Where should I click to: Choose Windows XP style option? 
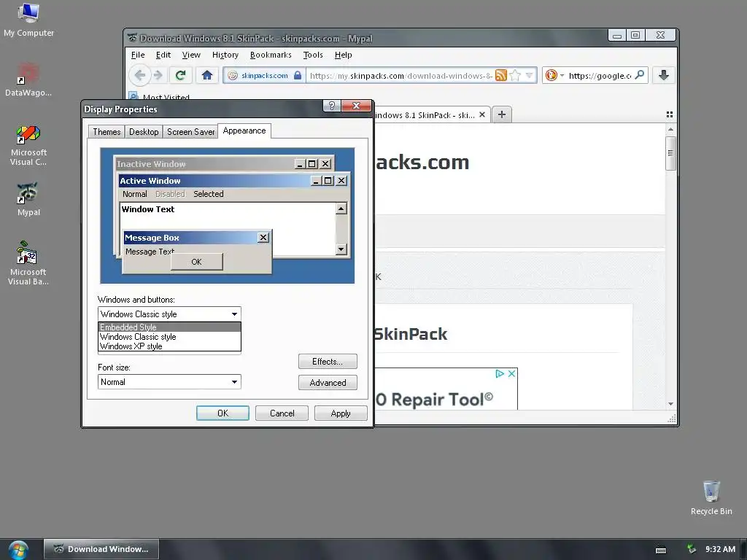point(169,346)
